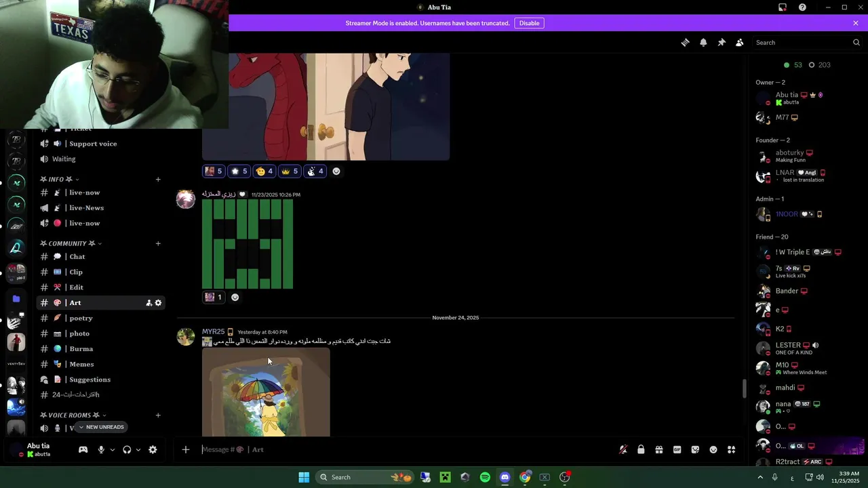868x488 pixels.
Task: Open the Suggestions channel
Action: click(100, 380)
